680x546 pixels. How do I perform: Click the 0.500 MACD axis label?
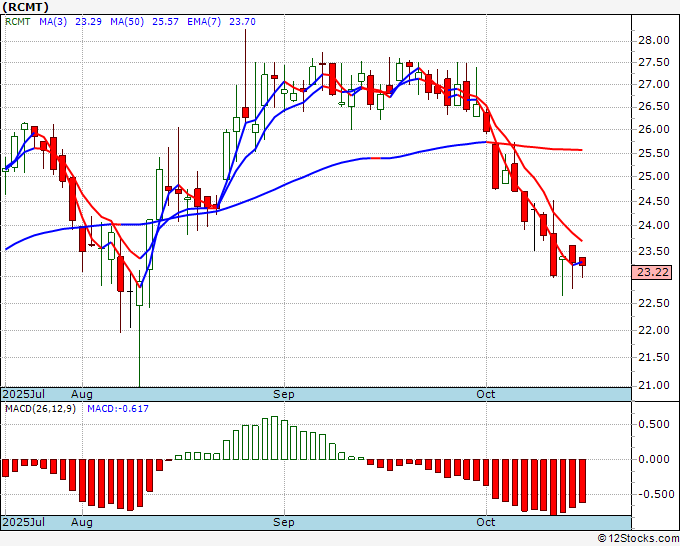pyautogui.click(x=654, y=424)
